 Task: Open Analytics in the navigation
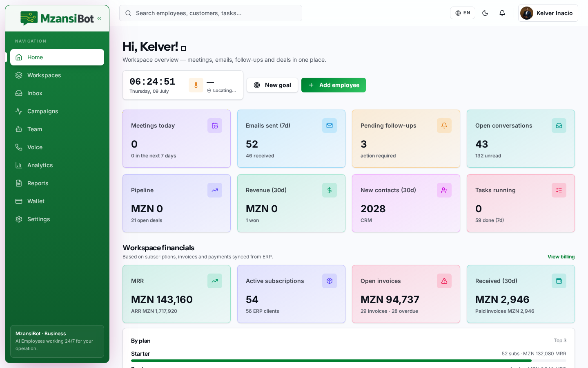[x=57, y=165]
